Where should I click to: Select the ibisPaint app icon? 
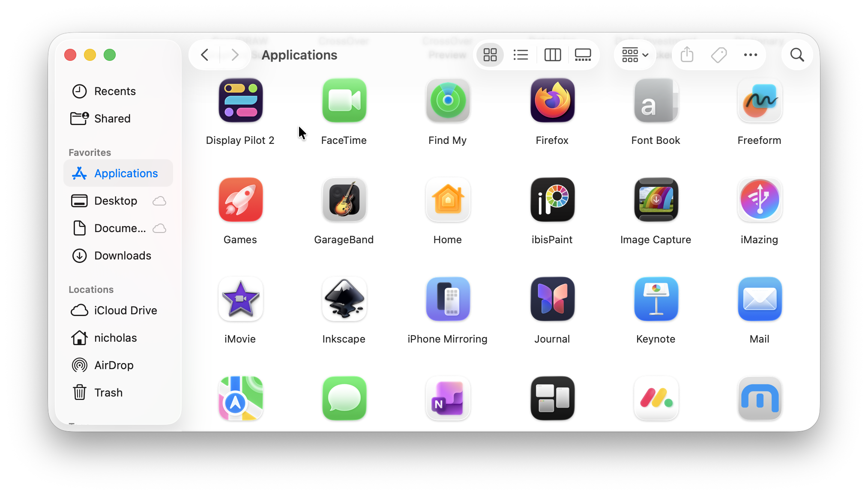(x=552, y=200)
